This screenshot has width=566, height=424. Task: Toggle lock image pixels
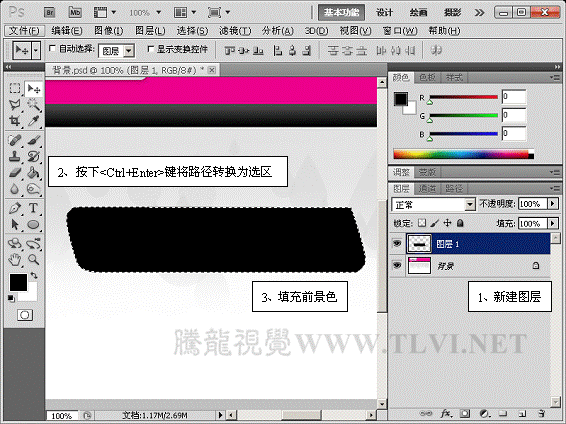tap(435, 223)
